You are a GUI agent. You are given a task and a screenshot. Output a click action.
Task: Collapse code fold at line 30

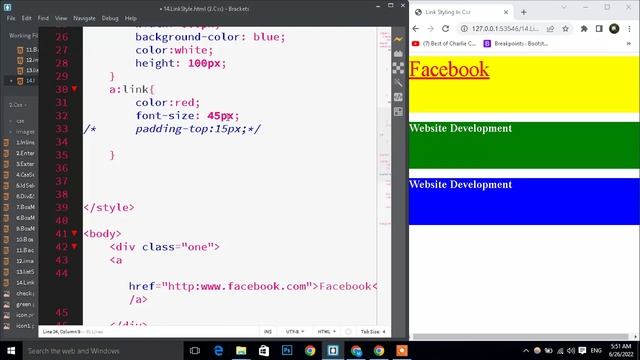74,89
